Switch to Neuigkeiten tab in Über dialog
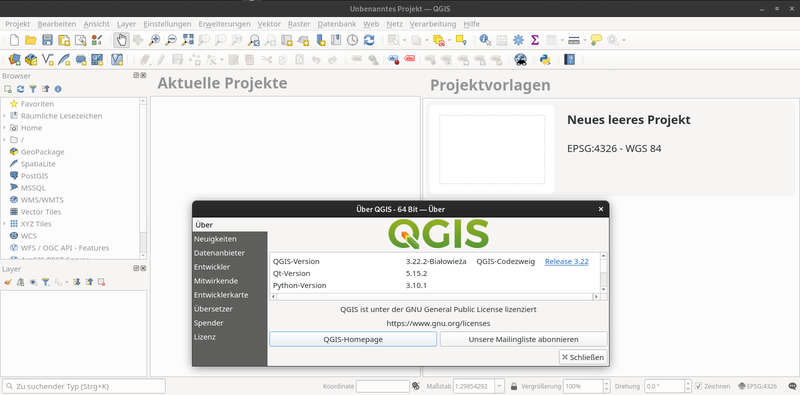Viewport: 800px width, 395px height. tap(230, 239)
